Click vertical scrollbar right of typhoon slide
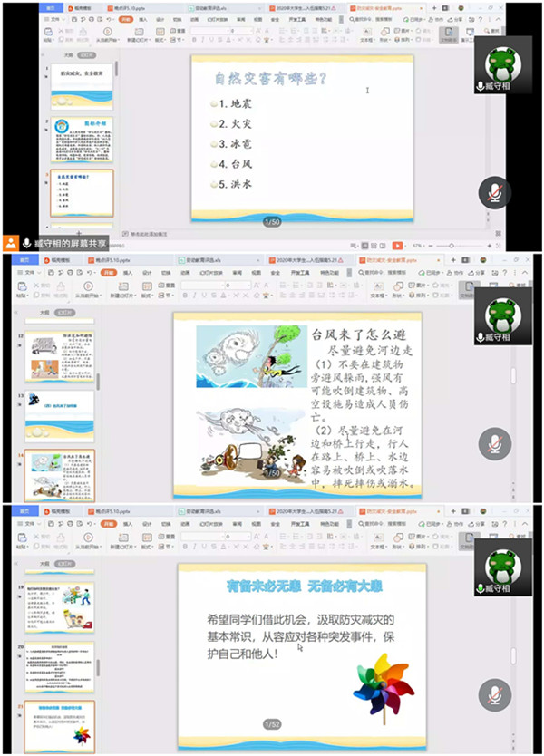The width and height of the screenshot is (544, 756). (513, 374)
